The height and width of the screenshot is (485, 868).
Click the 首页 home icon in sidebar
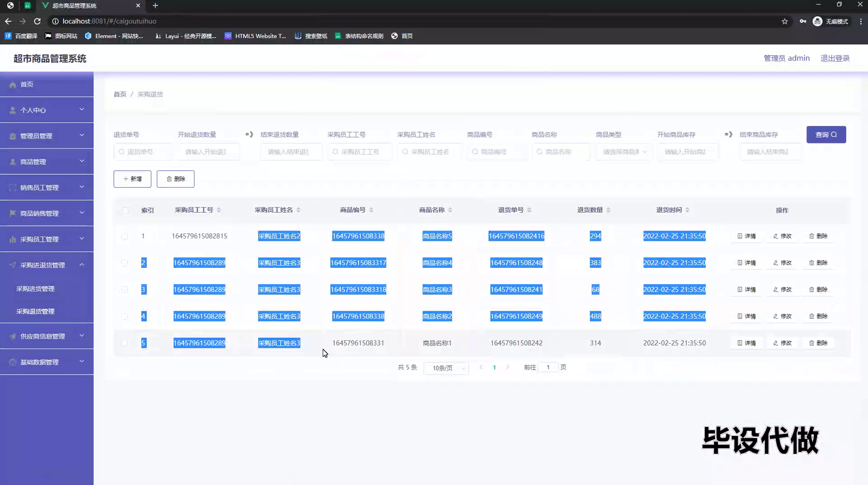point(13,85)
